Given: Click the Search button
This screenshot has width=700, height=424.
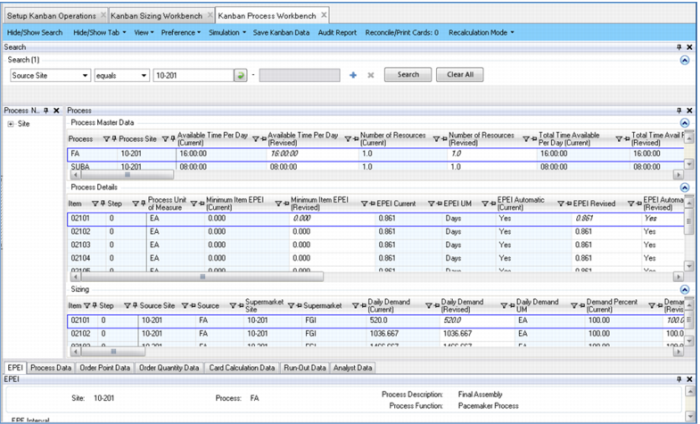Looking at the screenshot, I should (x=408, y=75).
